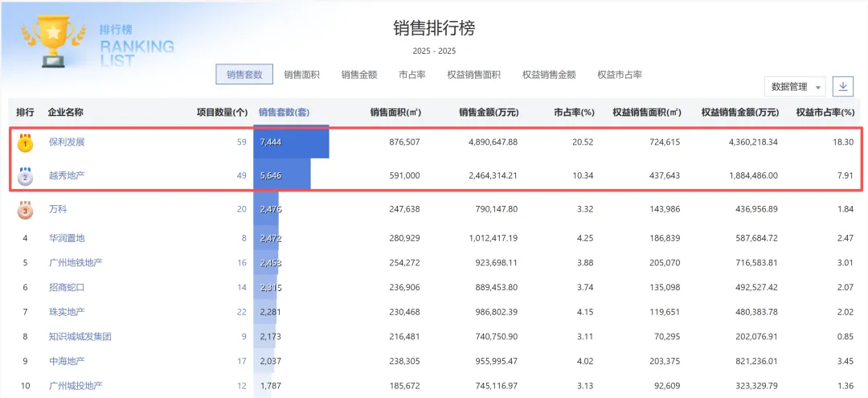Viewport: 868px width, 398px height.
Task: Click the 项目数量(个) column header
Action: 223,113
